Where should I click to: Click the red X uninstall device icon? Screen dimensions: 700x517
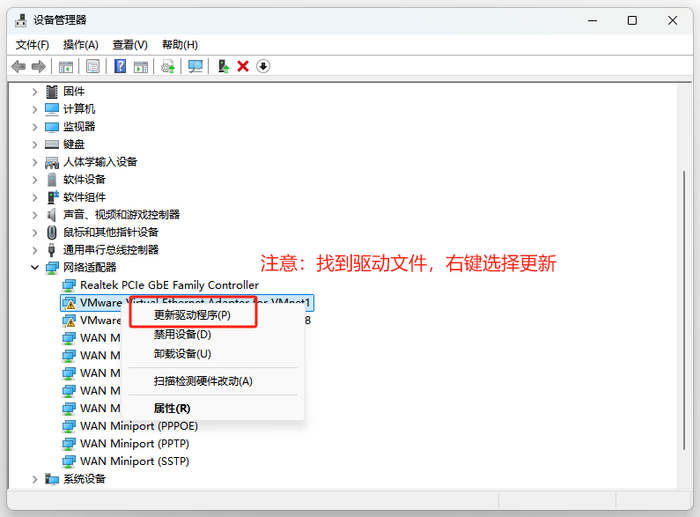point(243,67)
